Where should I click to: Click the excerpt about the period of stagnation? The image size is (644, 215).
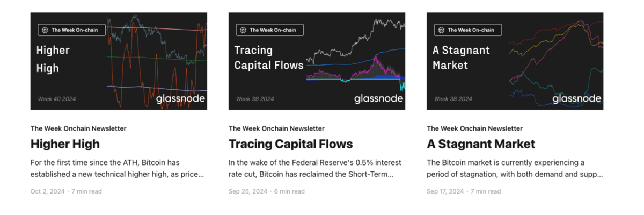tap(514, 168)
